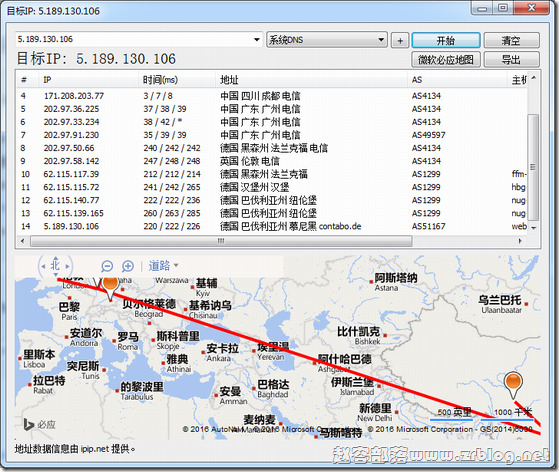This screenshot has height=472, width=559.
Task: Open the target IP address dropdown arrow
Action: click(x=257, y=40)
